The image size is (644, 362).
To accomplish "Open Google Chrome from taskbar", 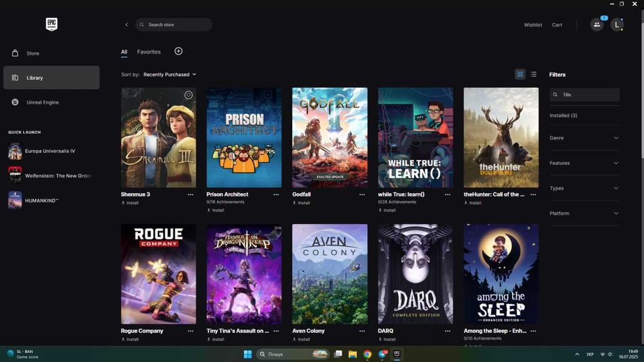I will pyautogui.click(x=368, y=354).
